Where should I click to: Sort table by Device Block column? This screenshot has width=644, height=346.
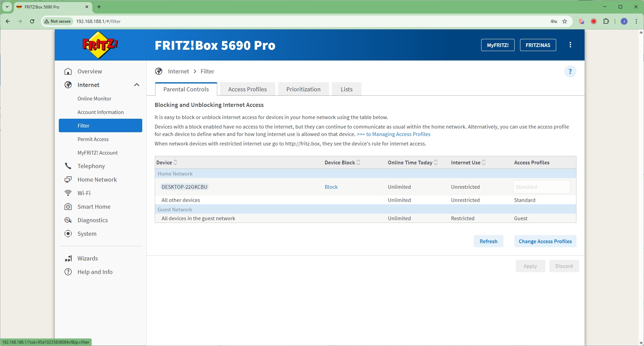click(x=358, y=163)
